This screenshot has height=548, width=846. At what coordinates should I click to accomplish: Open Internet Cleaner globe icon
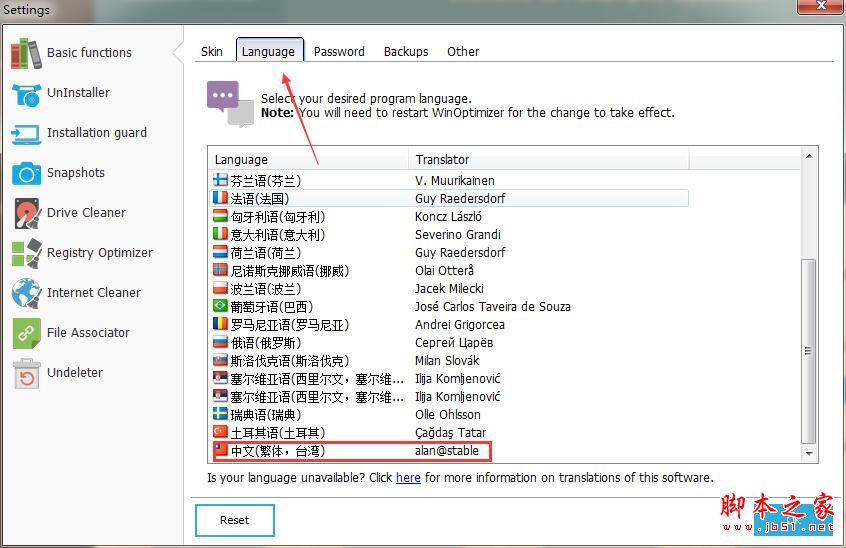point(26,293)
